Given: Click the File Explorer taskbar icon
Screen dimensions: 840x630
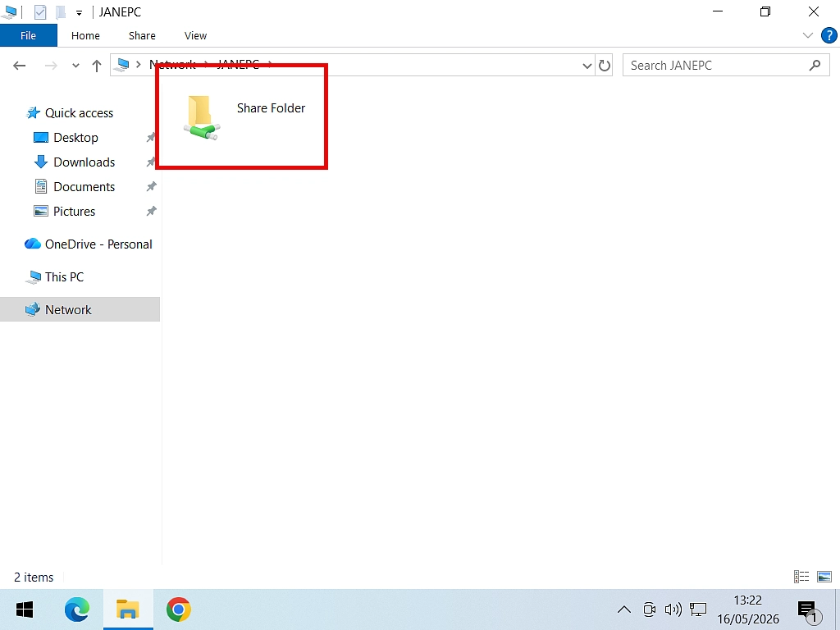Looking at the screenshot, I should click(128, 609).
